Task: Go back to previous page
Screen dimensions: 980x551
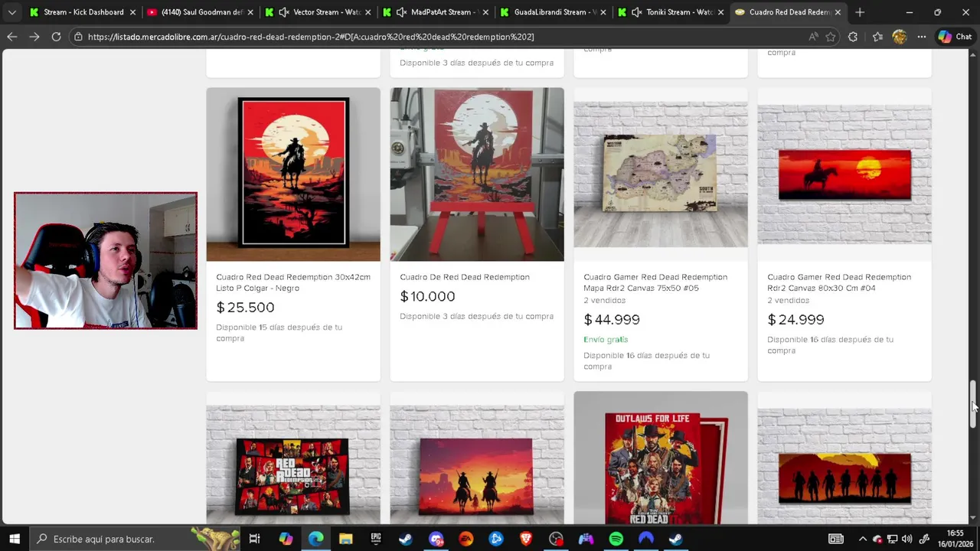Action: click(12, 37)
